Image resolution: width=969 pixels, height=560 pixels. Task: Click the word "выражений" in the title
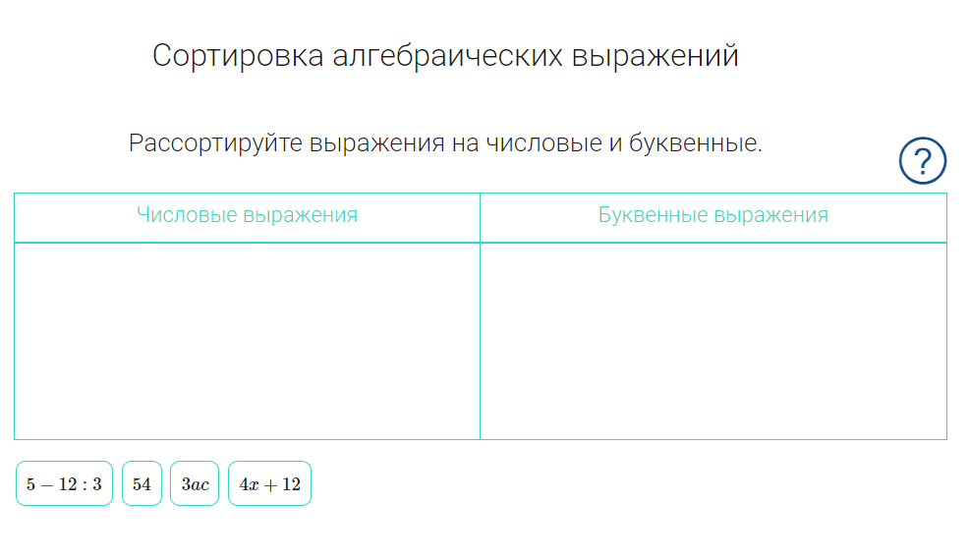pyautogui.click(x=655, y=56)
